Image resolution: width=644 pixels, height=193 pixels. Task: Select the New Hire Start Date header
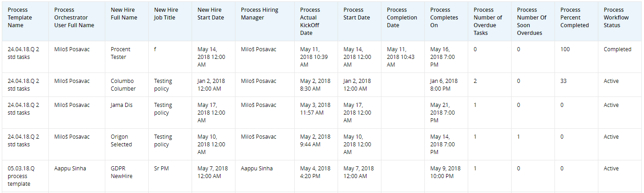(211, 14)
